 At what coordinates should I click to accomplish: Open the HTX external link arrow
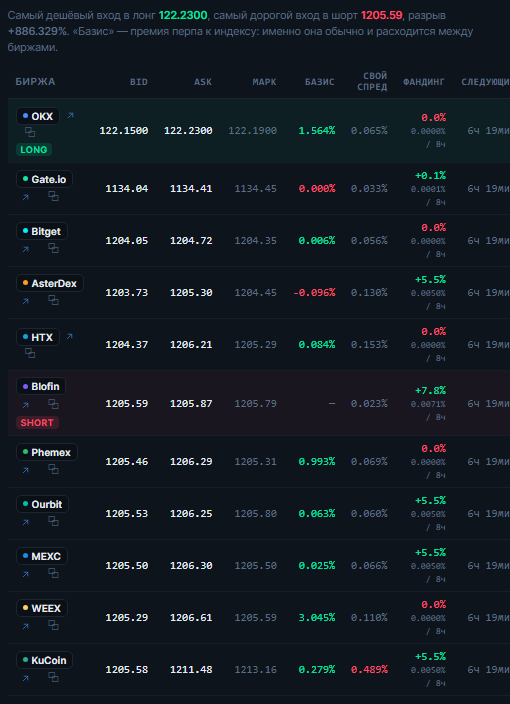pos(70,336)
